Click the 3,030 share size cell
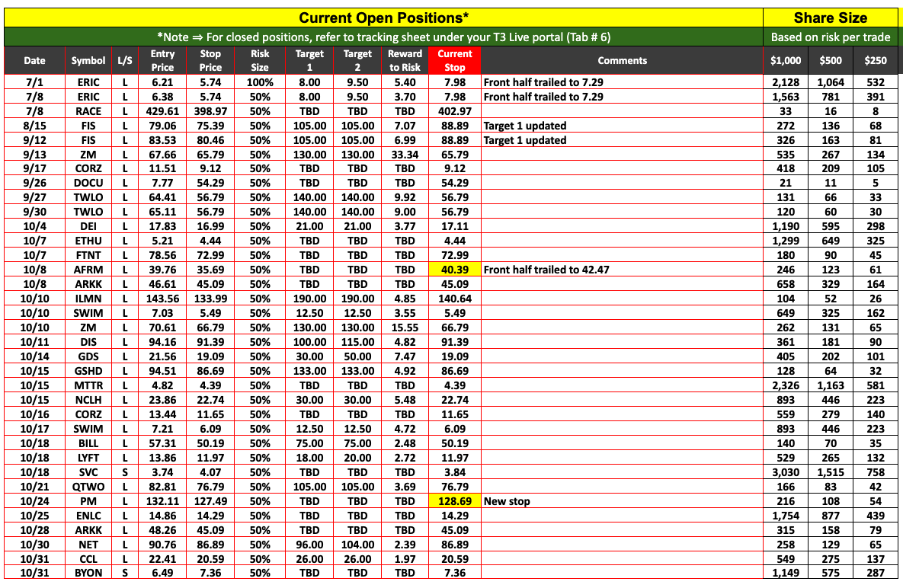The image size is (903, 588). (x=786, y=472)
